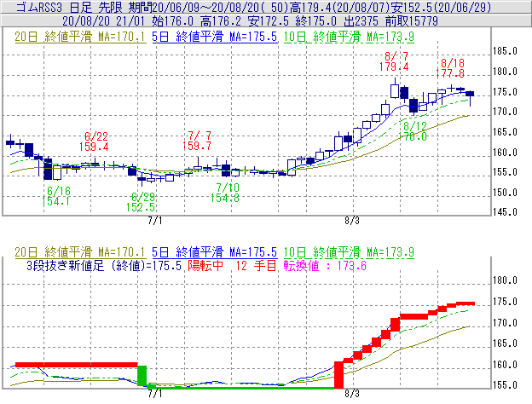Screen dimensions: 532x404
Task: Click the 20日 MA=170.1 legend in lower chart
Action: click(80, 252)
